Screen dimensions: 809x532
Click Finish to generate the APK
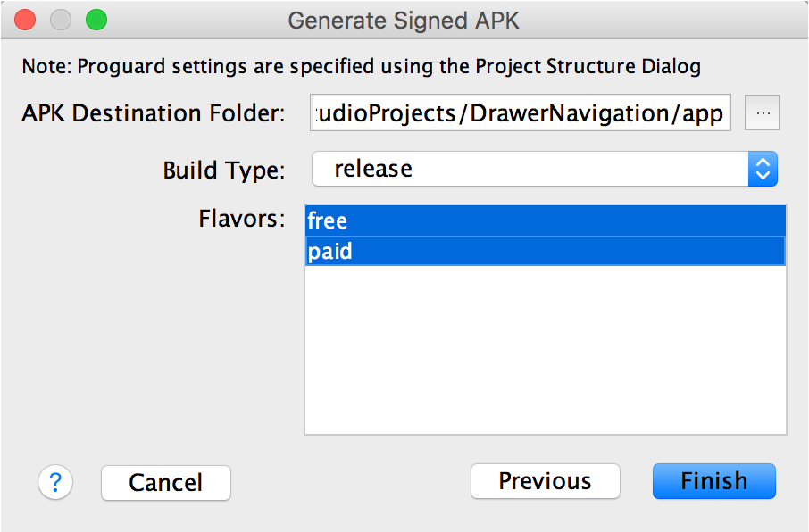[713, 481]
